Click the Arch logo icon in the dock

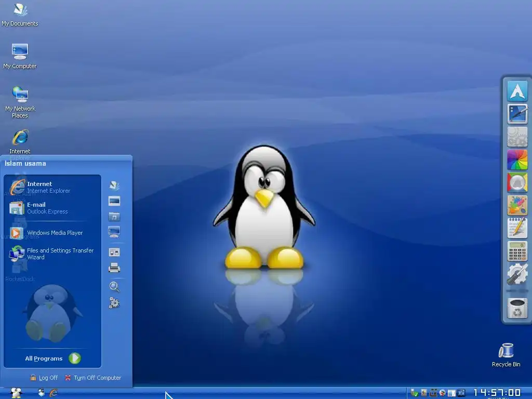pyautogui.click(x=517, y=90)
